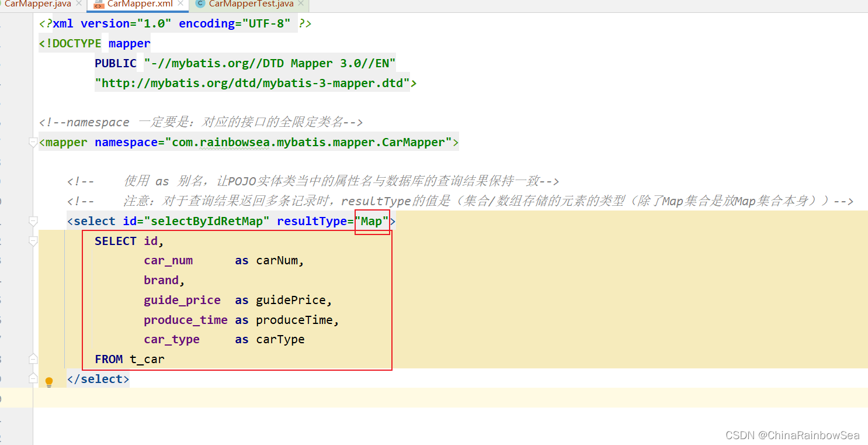Fold the SQL block at SELECT id line
Screen dimensions: 868x445
[33, 241]
